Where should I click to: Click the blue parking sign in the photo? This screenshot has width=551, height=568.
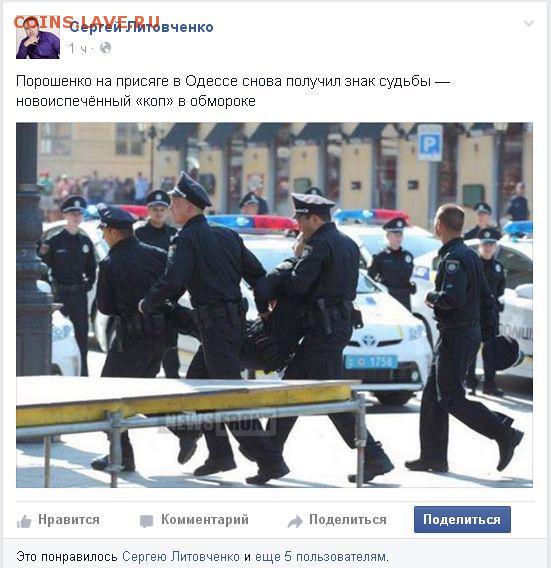[430, 143]
